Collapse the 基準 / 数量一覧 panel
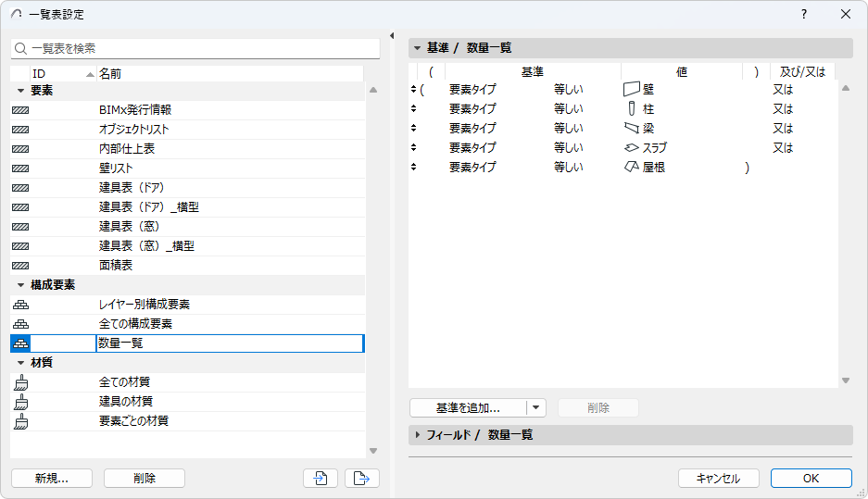Screen dimensions: 868x499 pyautogui.click(x=418, y=48)
